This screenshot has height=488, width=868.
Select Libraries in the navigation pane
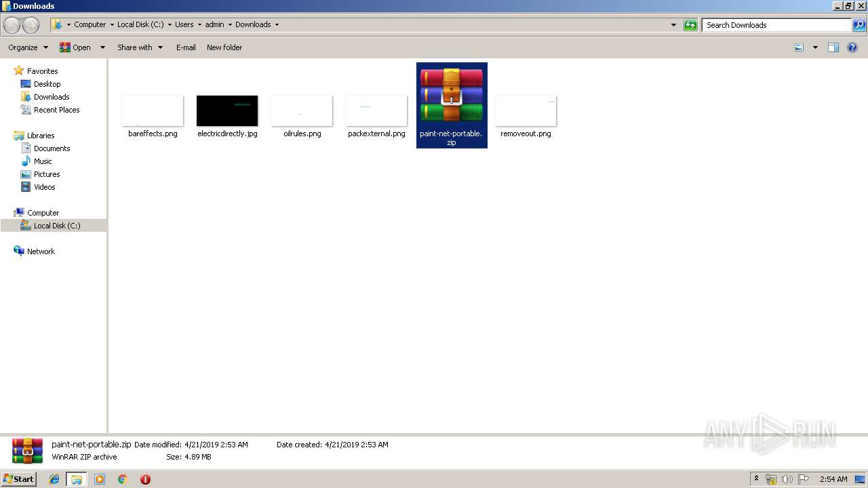coord(41,136)
